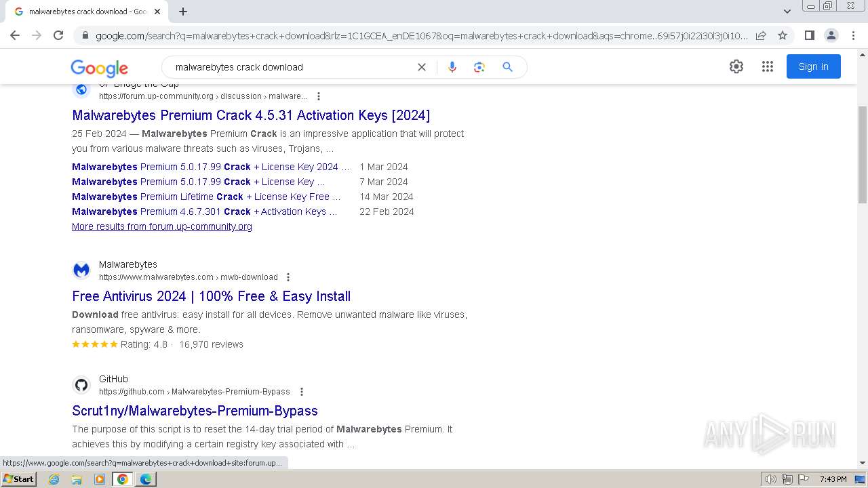Switch to Chrome in the taskbar
The height and width of the screenshot is (488, 868).
123,479
